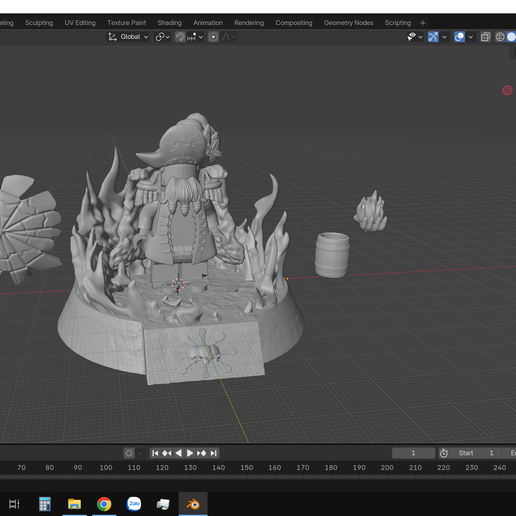Open the Animation workspace tab
This screenshot has height=516, width=516.
(x=208, y=23)
